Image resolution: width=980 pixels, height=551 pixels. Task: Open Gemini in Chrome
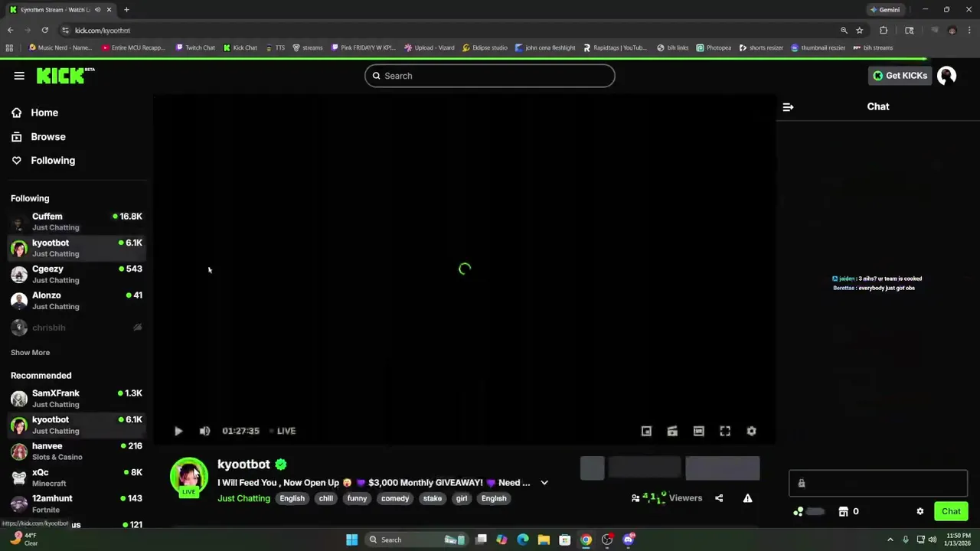point(885,10)
